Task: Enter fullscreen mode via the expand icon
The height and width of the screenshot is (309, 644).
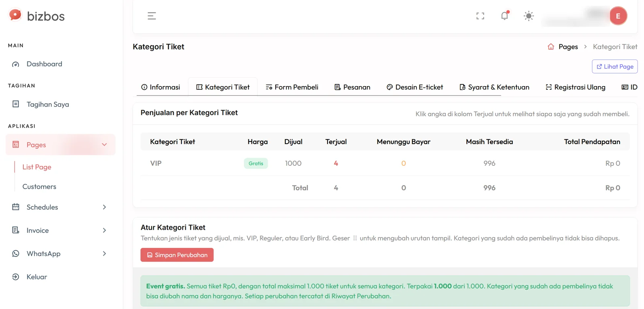Action: 480,16
